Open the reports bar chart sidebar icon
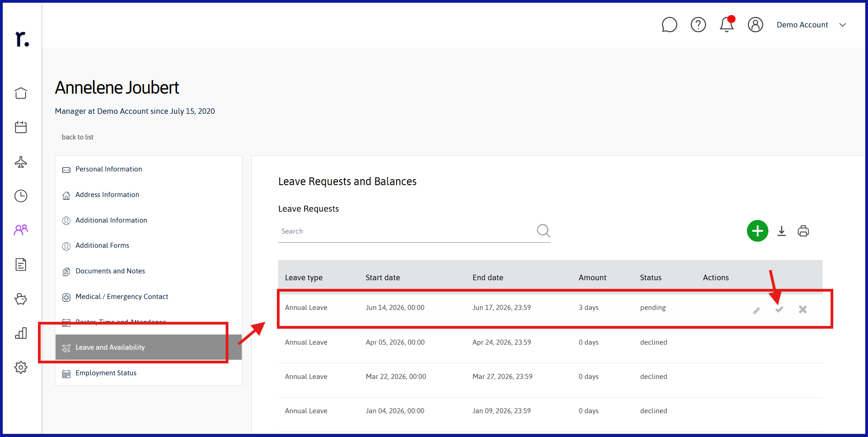 pyautogui.click(x=21, y=333)
